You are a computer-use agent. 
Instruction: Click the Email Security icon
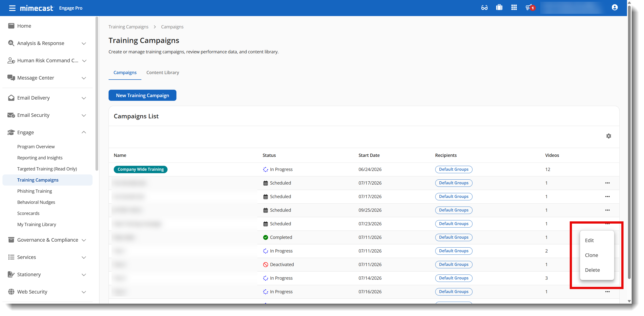click(x=11, y=115)
